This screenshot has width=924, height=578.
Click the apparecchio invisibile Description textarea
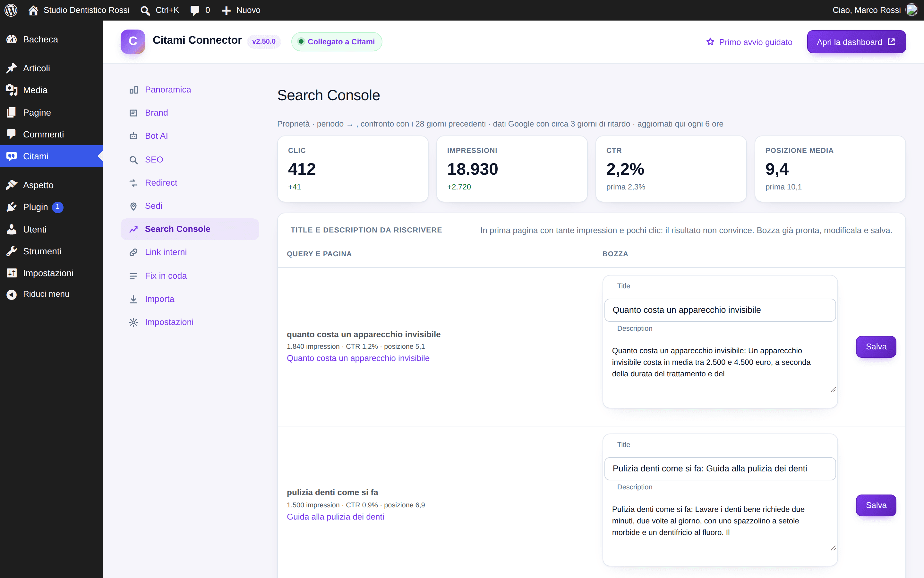[x=720, y=367]
